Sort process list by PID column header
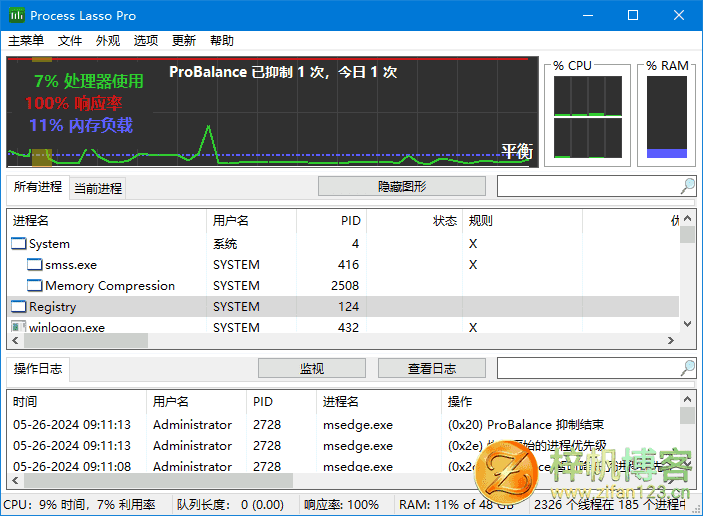The height and width of the screenshot is (516, 703). click(x=331, y=221)
